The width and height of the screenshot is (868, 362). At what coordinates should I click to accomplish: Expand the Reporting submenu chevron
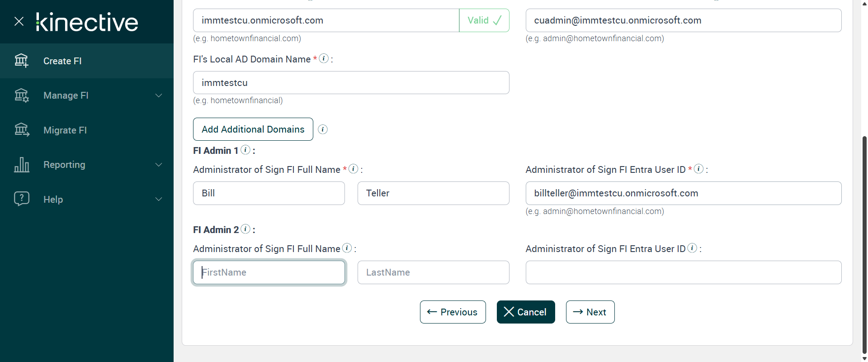pyautogui.click(x=159, y=165)
